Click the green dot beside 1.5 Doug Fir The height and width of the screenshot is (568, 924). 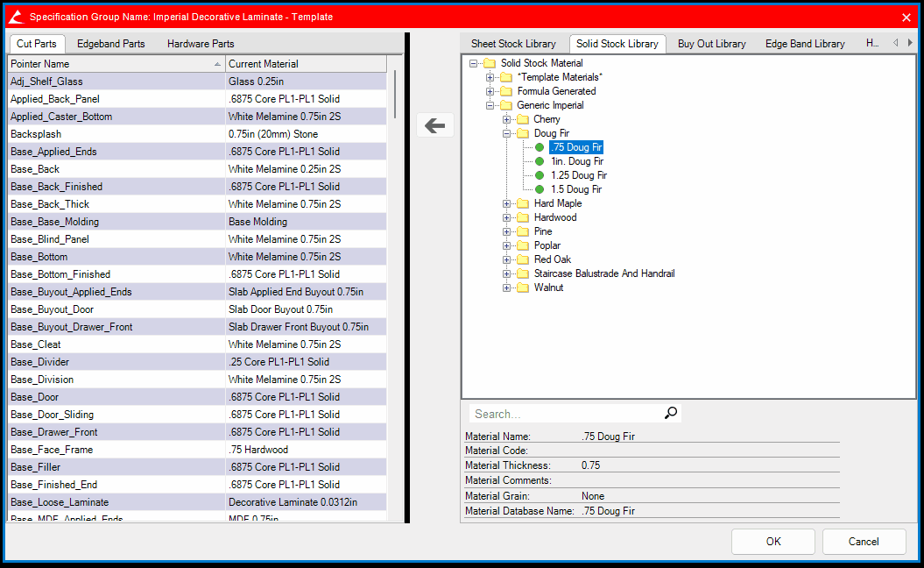[x=540, y=189]
